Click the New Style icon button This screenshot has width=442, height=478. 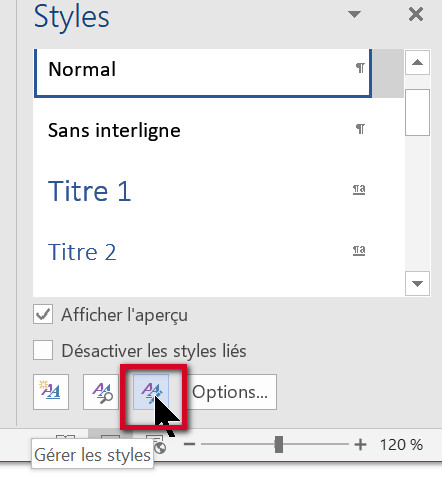[x=51, y=392]
